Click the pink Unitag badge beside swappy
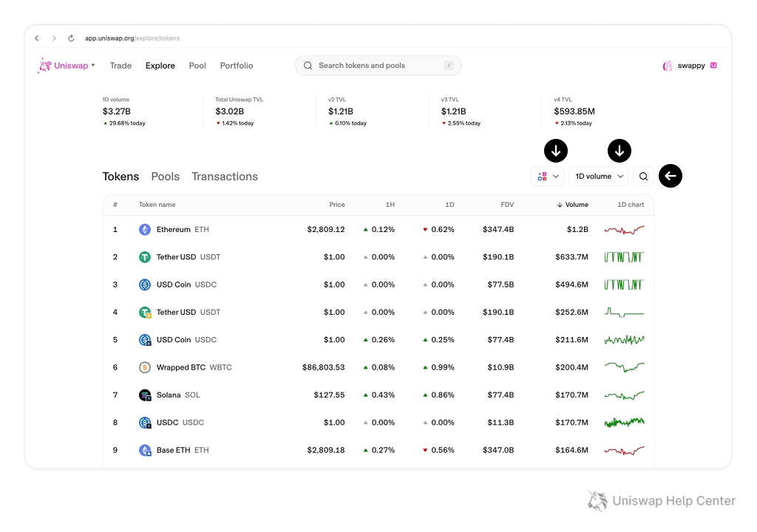 point(713,65)
